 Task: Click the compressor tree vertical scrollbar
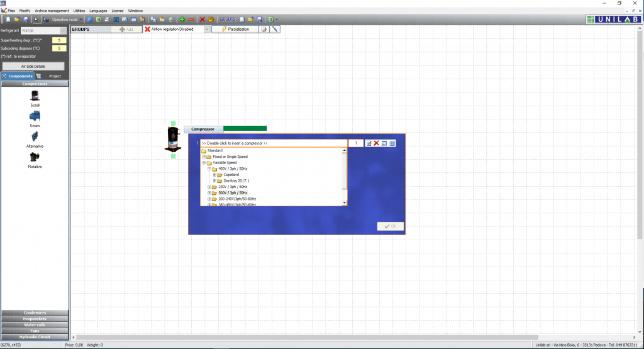[344, 177]
